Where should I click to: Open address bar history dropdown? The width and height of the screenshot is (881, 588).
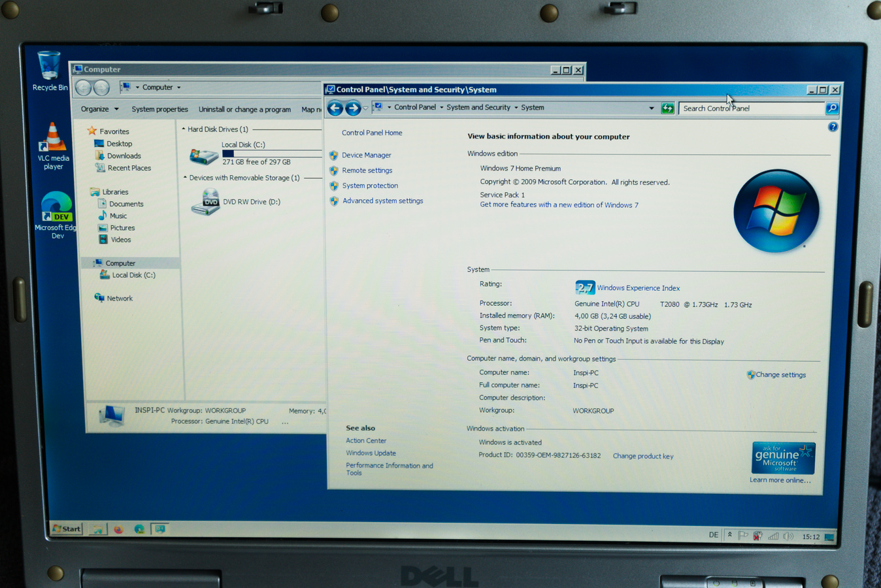651,108
